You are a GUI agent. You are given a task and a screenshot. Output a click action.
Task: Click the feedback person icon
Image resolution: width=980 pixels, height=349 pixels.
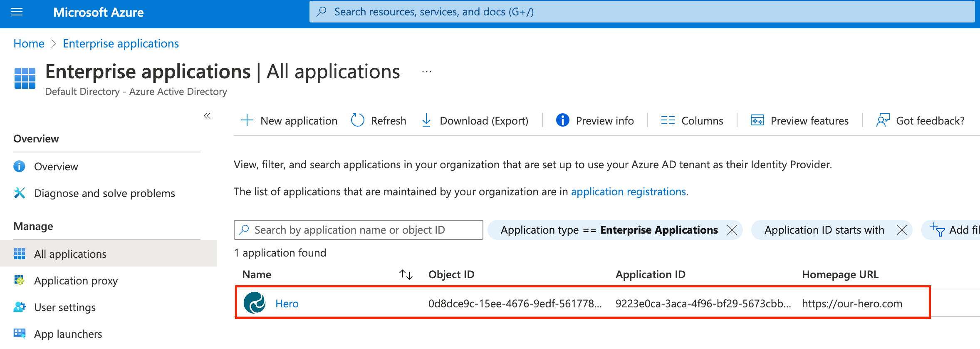pyautogui.click(x=883, y=120)
